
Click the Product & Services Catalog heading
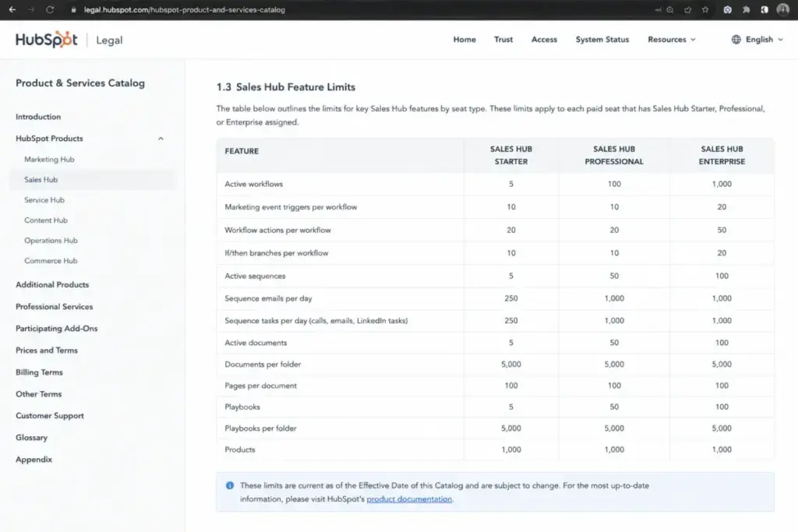(80, 83)
